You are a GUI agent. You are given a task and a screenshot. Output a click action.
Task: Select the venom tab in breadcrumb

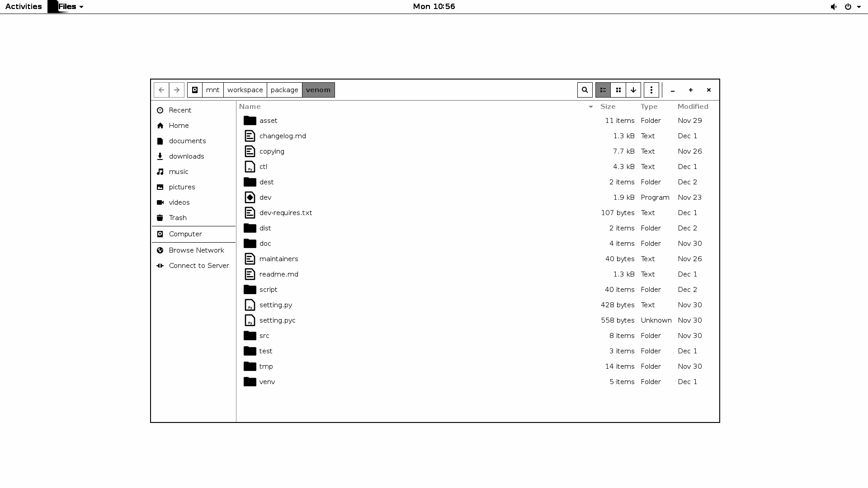[x=318, y=89]
